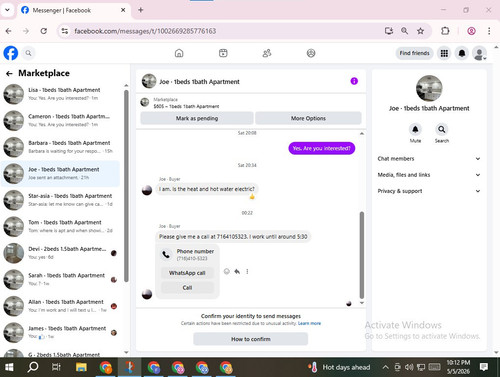Screen dimensions: 500x377
Task: Open the Friends icon in the top navigation
Action: [x=267, y=53]
